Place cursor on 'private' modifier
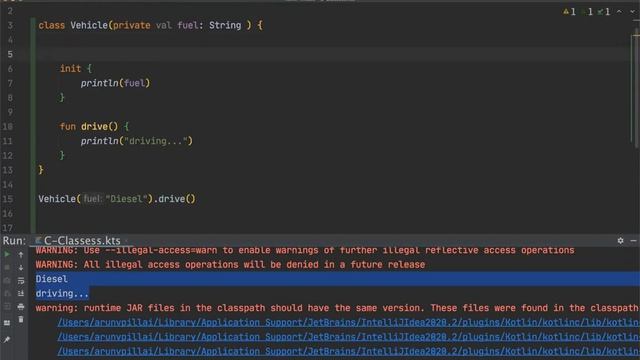The height and width of the screenshot is (360, 640). tap(131, 25)
